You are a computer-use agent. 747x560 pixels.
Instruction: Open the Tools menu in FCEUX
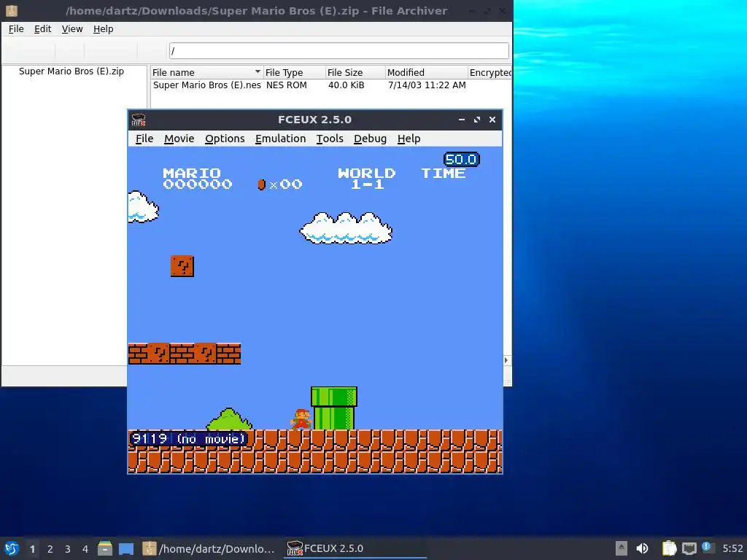click(x=330, y=139)
